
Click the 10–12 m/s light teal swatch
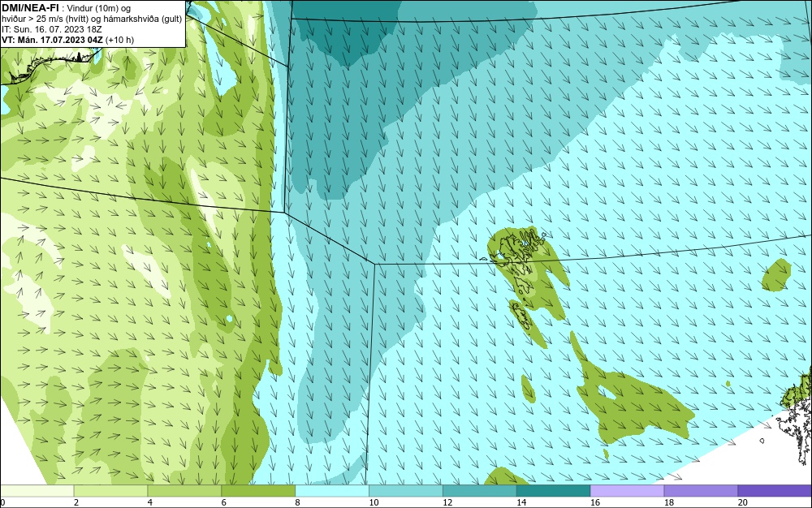pos(406,491)
